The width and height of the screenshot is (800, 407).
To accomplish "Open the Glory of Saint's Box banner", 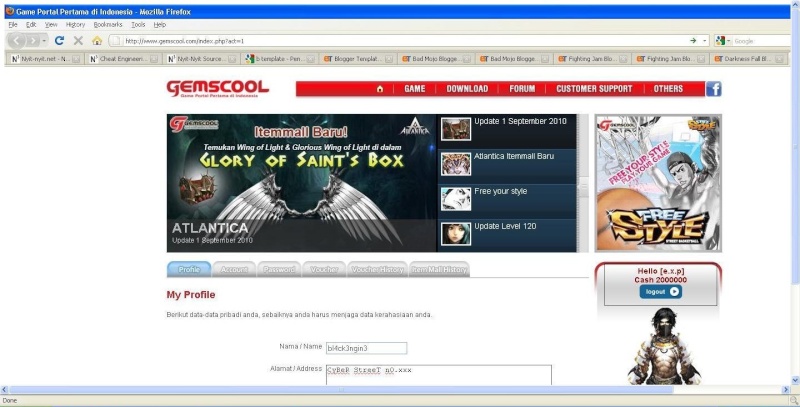I will (x=302, y=183).
